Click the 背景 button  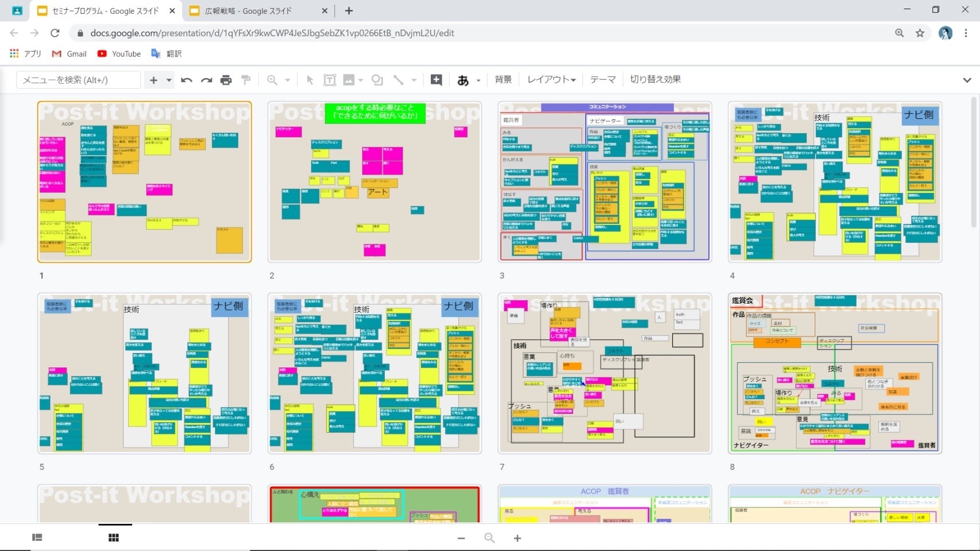point(503,79)
